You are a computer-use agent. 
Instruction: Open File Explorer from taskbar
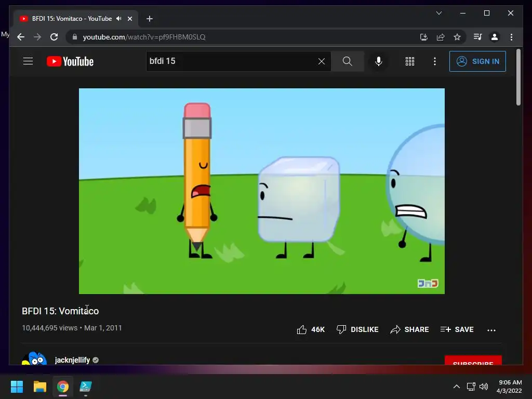click(x=39, y=387)
